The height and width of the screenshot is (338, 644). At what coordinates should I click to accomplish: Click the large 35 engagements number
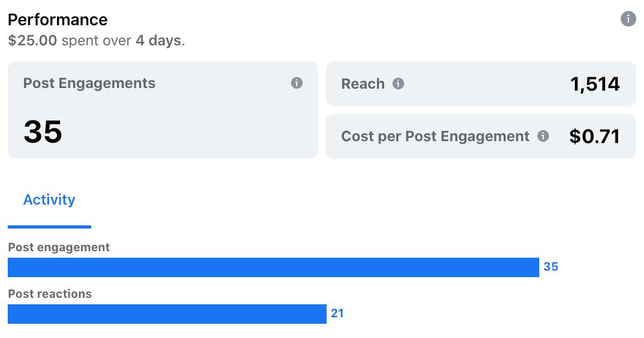coord(43,131)
